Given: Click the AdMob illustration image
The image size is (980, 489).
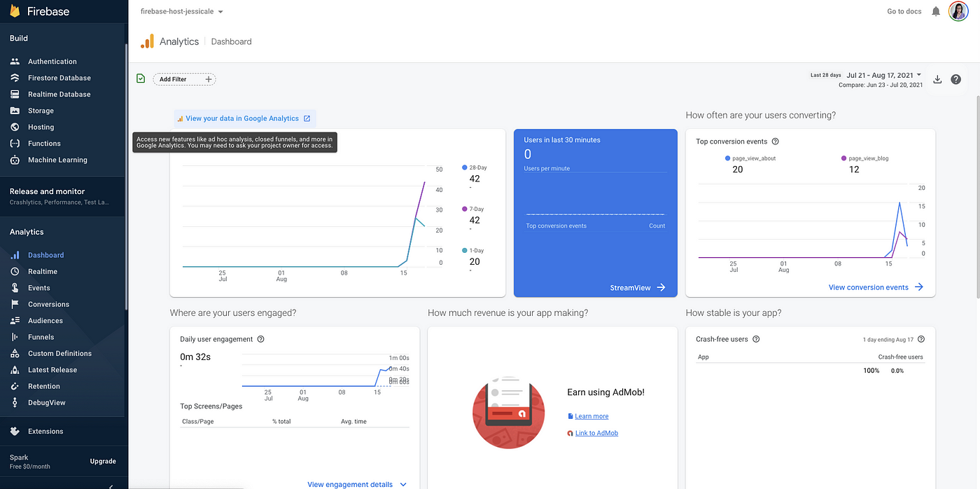Looking at the screenshot, I should click(x=508, y=413).
